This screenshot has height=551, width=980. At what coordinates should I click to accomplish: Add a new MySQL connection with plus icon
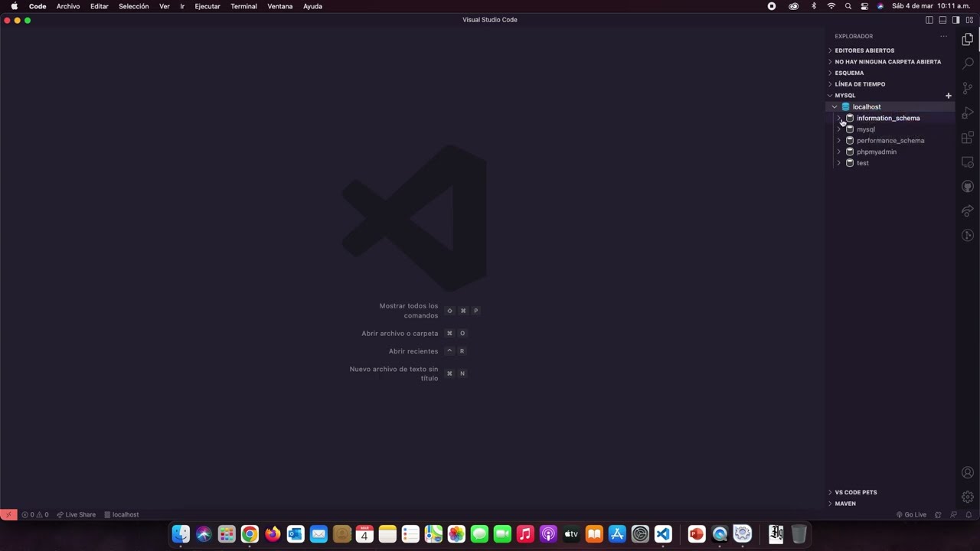948,96
